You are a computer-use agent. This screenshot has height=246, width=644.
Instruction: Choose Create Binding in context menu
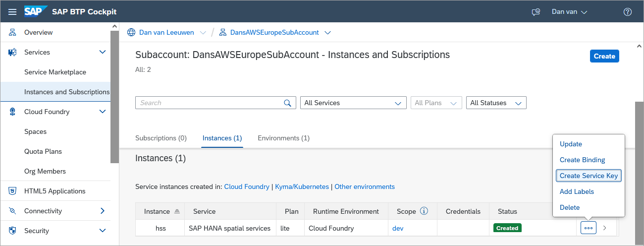[583, 160]
